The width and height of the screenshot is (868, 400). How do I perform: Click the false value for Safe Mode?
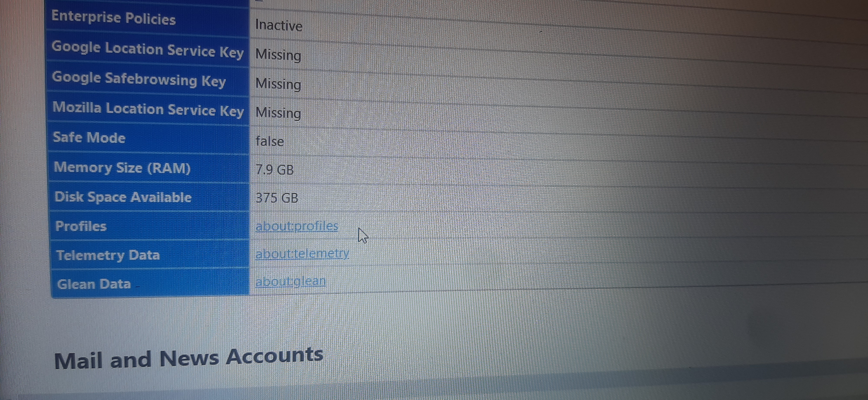[x=269, y=141]
